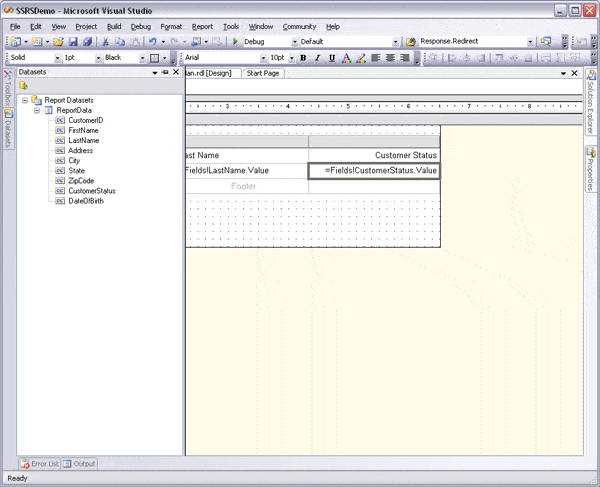Screen dimensions: 600x487
Task: Center text in the formatting toolbar
Action: coord(390,58)
